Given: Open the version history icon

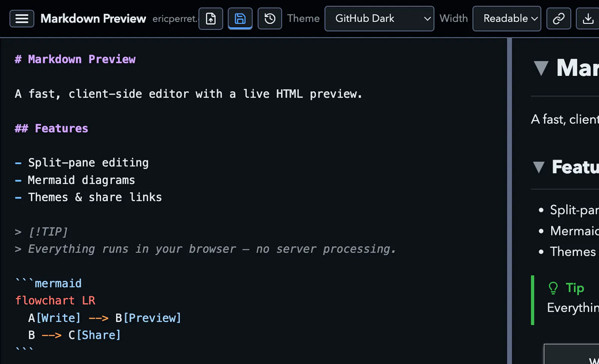Looking at the screenshot, I should point(270,18).
